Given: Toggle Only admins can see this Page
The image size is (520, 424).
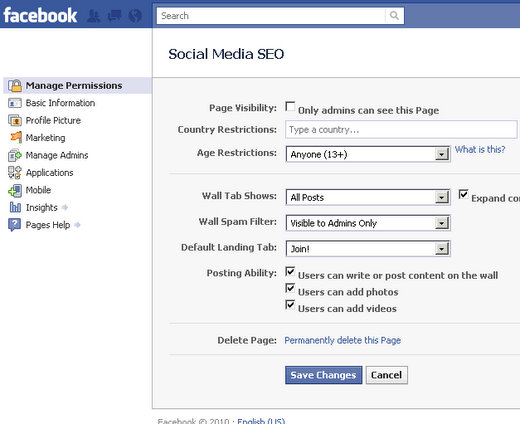Looking at the screenshot, I should (290, 107).
